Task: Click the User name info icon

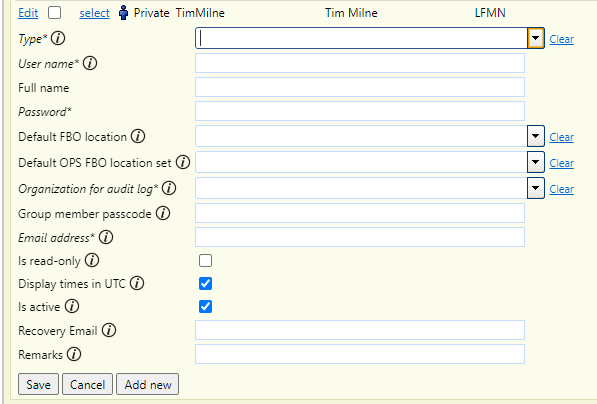Action: pos(90,63)
